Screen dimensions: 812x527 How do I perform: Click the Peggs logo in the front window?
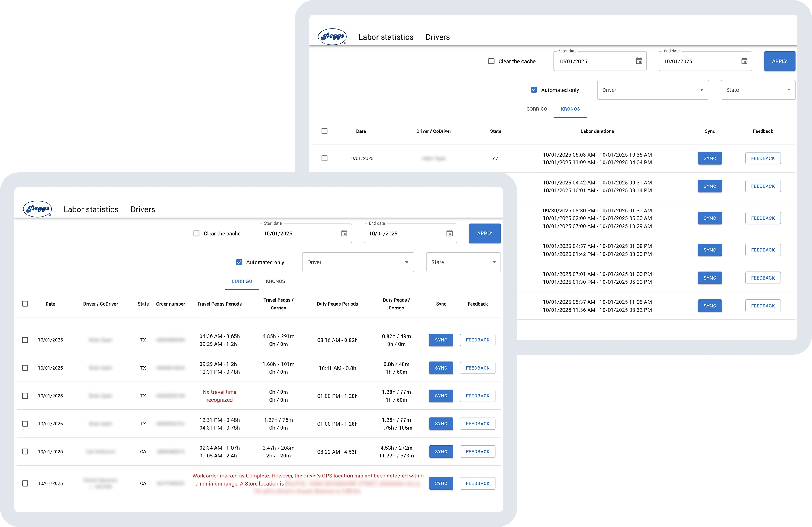(37, 209)
